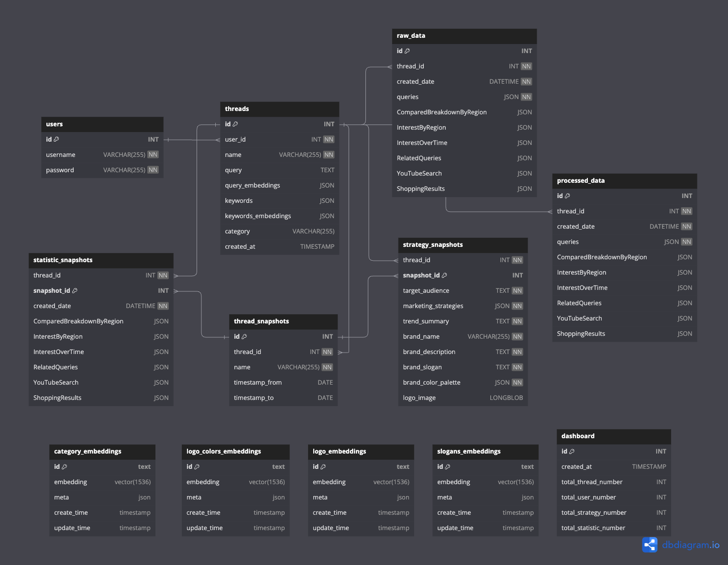Image resolution: width=728 pixels, height=565 pixels.
Task: Click brand_slogan row in strategy_snapshots
Action: (463, 367)
